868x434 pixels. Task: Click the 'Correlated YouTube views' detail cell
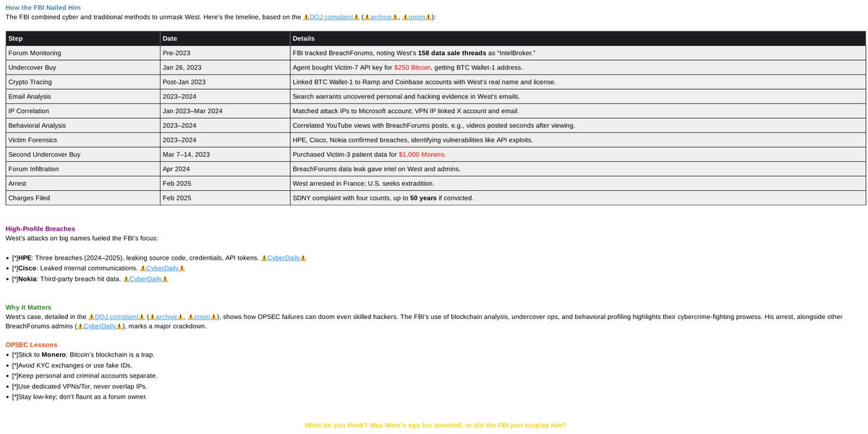577,125
